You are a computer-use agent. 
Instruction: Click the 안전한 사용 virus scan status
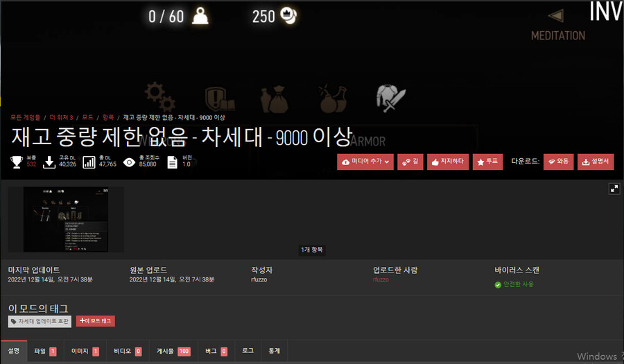tap(518, 284)
